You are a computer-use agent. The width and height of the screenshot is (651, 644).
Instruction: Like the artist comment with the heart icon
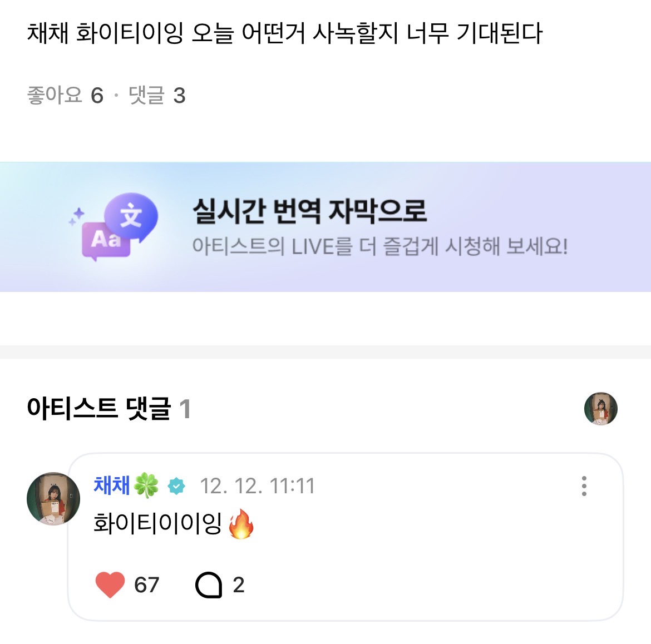tap(110, 585)
